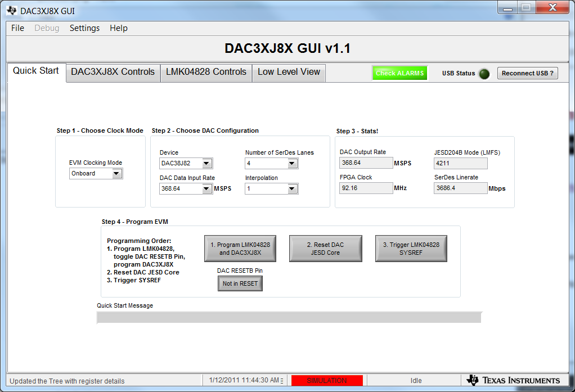Open the Help menu
575x392 pixels.
(x=119, y=28)
